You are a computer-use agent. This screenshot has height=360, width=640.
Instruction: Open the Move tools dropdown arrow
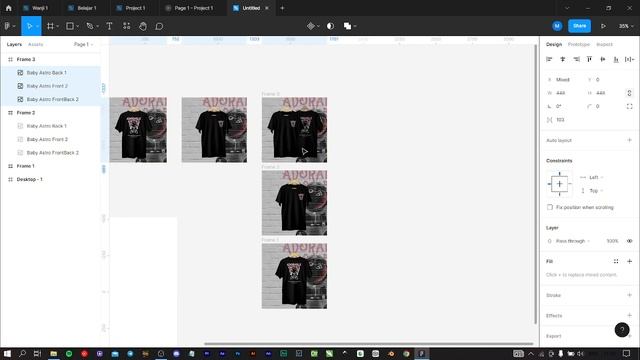37,26
